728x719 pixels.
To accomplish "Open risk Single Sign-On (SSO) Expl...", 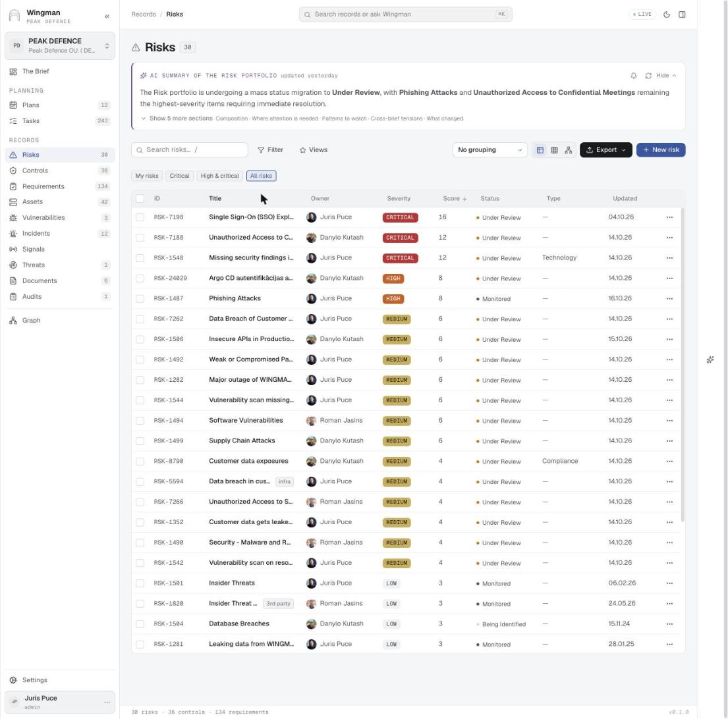I will click(x=251, y=217).
